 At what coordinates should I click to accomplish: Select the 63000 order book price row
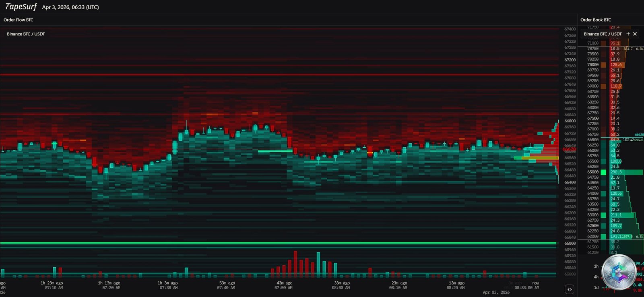pyautogui.click(x=611, y=215)
